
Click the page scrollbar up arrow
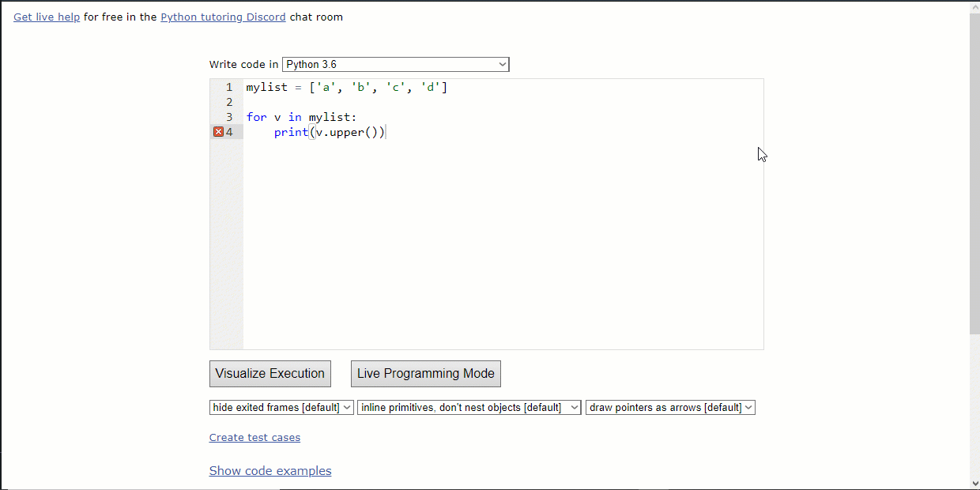point(974,6)
